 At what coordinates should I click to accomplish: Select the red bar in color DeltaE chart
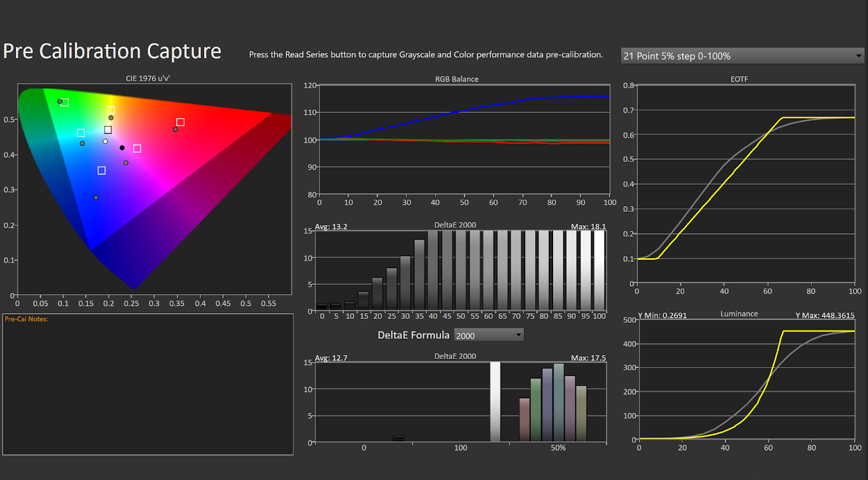(x=524, y=420)
